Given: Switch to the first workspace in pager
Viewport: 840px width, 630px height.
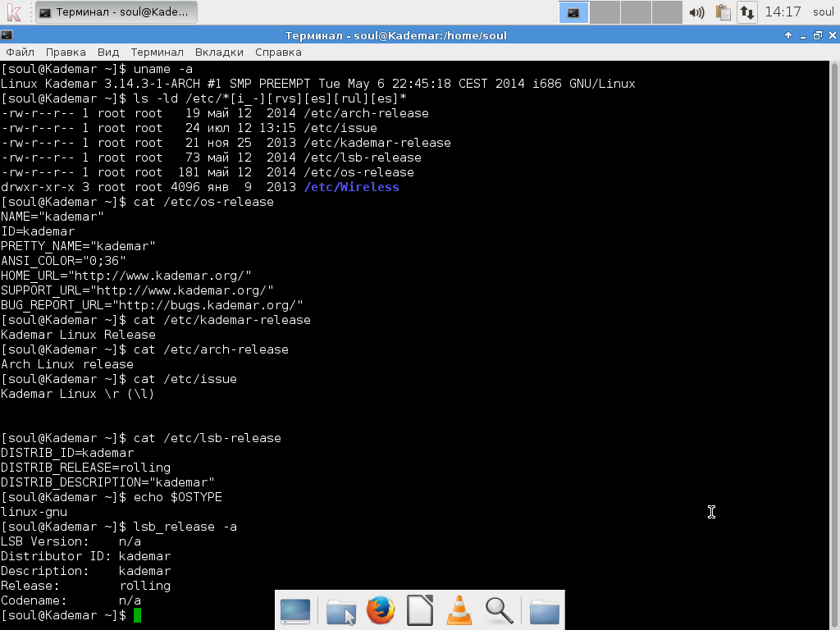Looking at the screenshot, I should (573, 12).
